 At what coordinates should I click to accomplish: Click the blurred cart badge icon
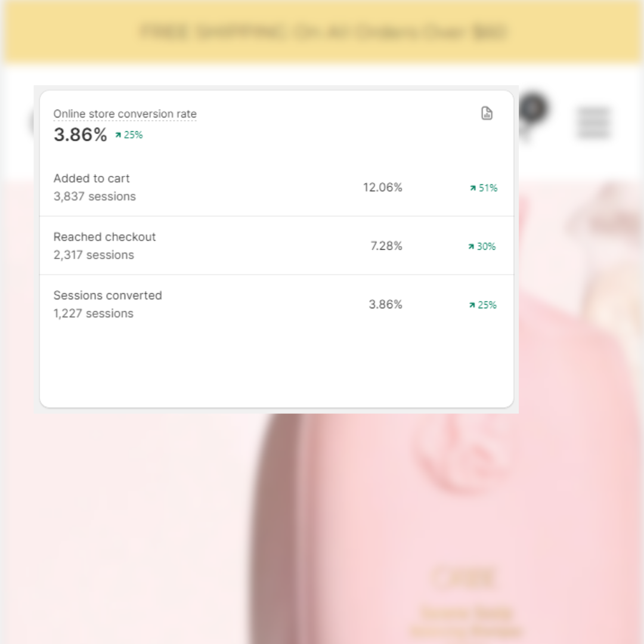[x=532, y=108]
